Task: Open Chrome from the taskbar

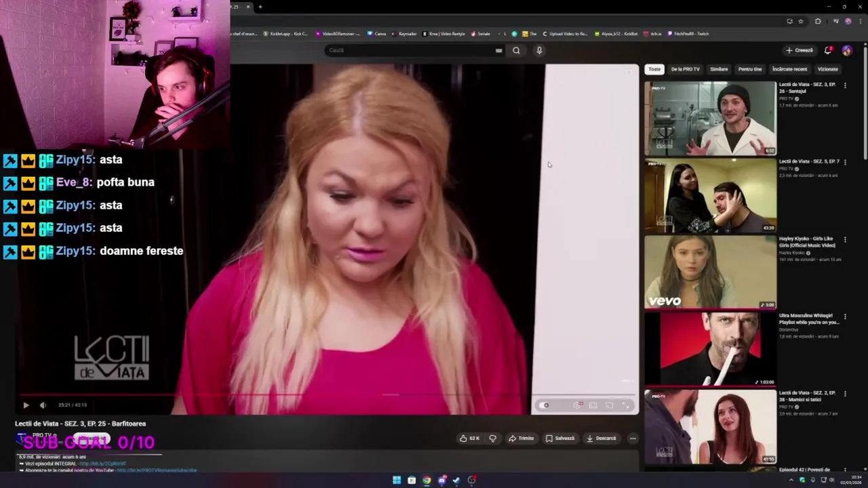Action: point(427,481)
